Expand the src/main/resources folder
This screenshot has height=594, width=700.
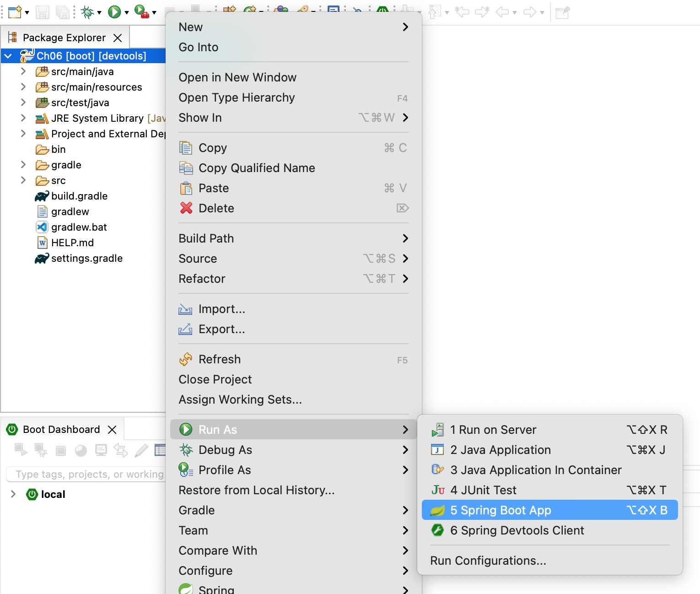click(x=23, y=87)
